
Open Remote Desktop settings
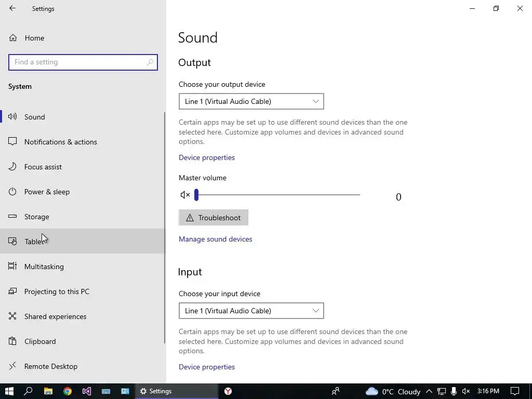pyautogui.click(x=82, y=366)
